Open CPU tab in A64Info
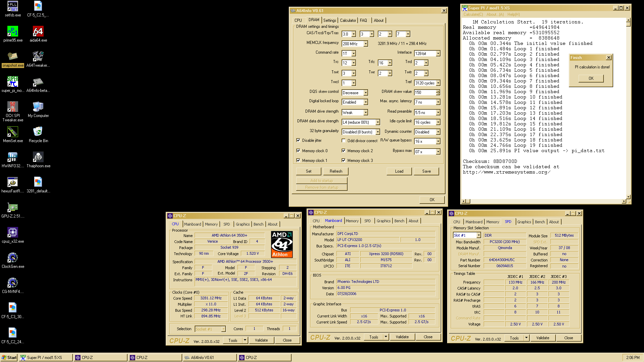Image resolution: width=644 pixels, height=362 pixels. tap(298, 20)
